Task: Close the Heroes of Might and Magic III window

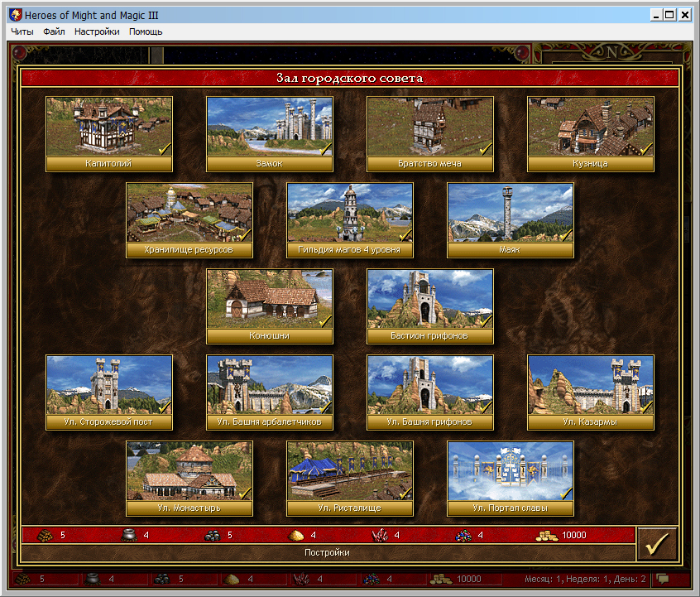Action: click(685, 15)
